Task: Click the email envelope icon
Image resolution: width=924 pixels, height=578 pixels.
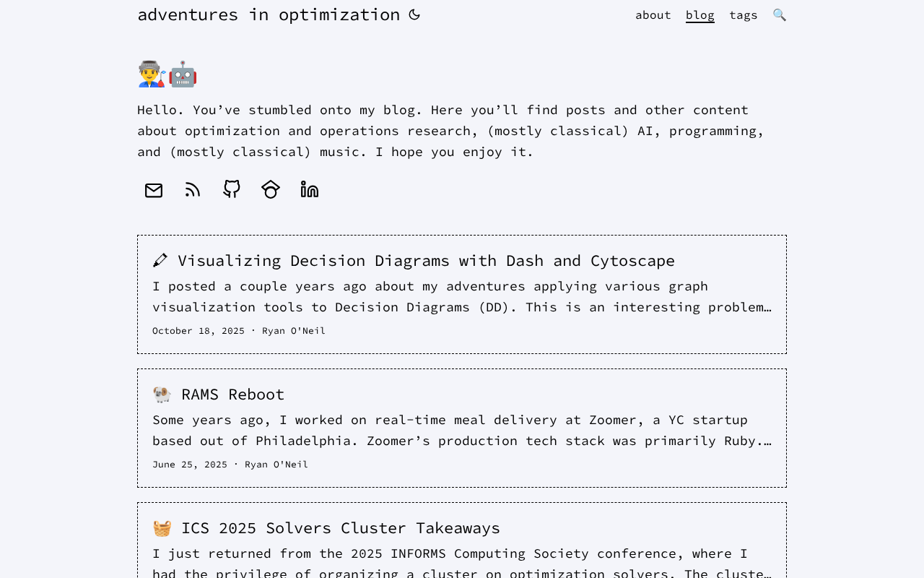Action: tap(154, 190)
